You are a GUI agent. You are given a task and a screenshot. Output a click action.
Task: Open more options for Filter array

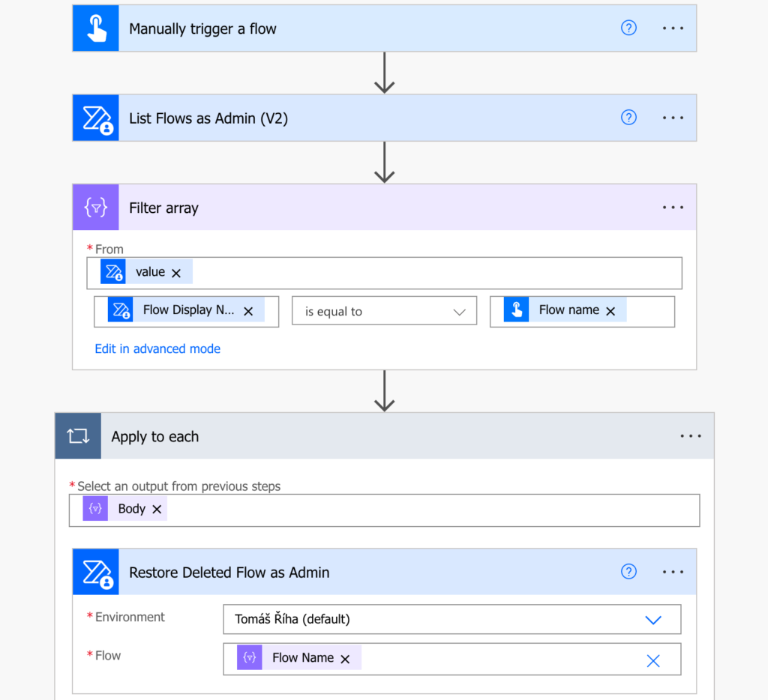tap(673, 208)
